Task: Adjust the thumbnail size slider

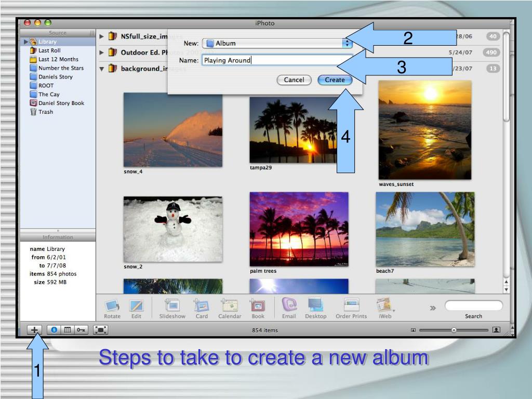Action: [454, 330]
